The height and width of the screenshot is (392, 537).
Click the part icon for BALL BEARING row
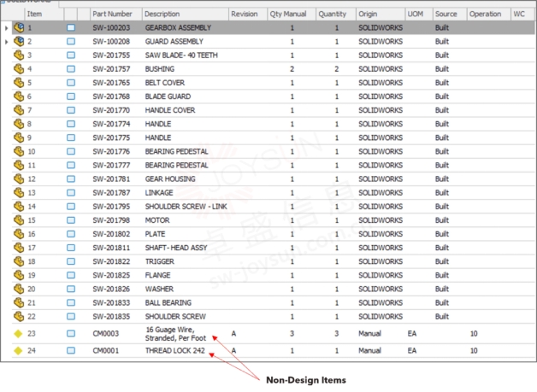[x=19, y=302]
